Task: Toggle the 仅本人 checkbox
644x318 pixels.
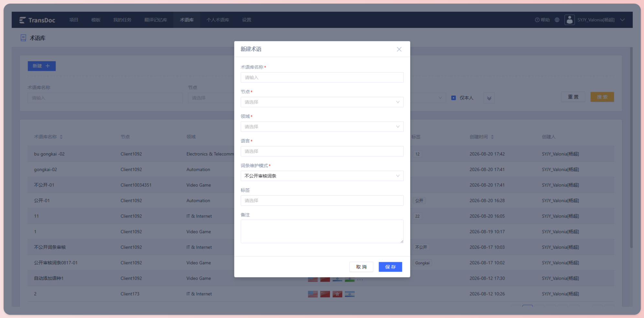Action: (x=453, y=98)
